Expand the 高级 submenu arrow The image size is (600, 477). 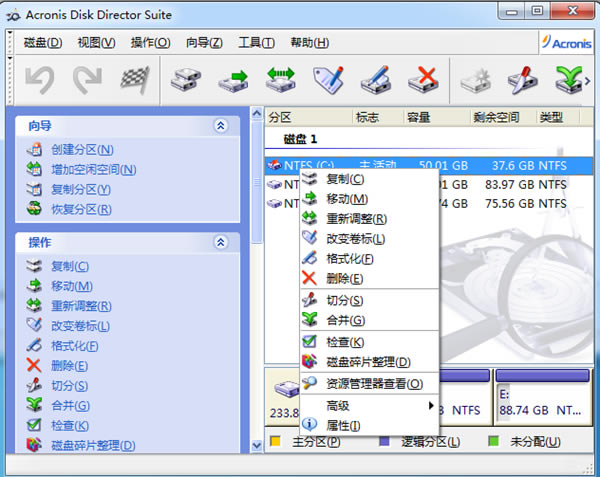[x=432, y=405]
